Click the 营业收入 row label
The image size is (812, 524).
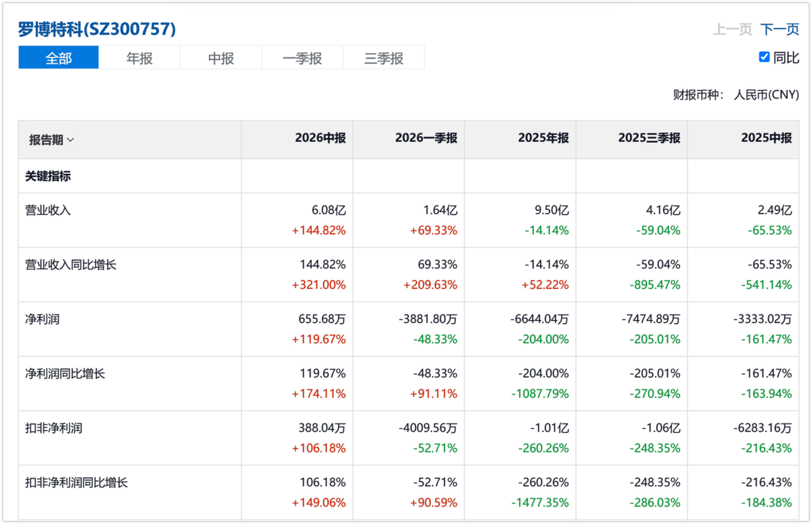48,210
